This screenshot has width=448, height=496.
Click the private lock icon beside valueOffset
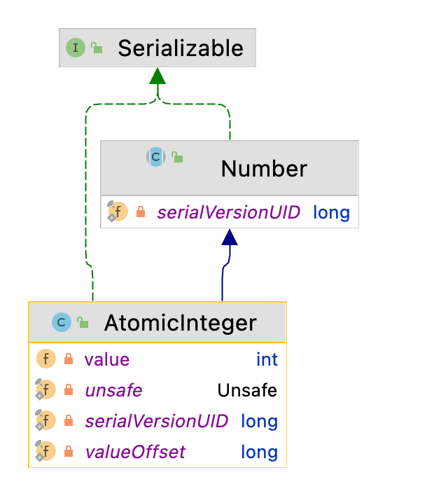coord(69,451)
